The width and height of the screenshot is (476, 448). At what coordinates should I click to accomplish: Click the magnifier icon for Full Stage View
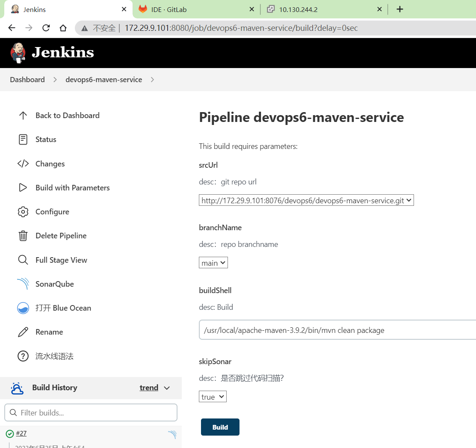(23, 260)
